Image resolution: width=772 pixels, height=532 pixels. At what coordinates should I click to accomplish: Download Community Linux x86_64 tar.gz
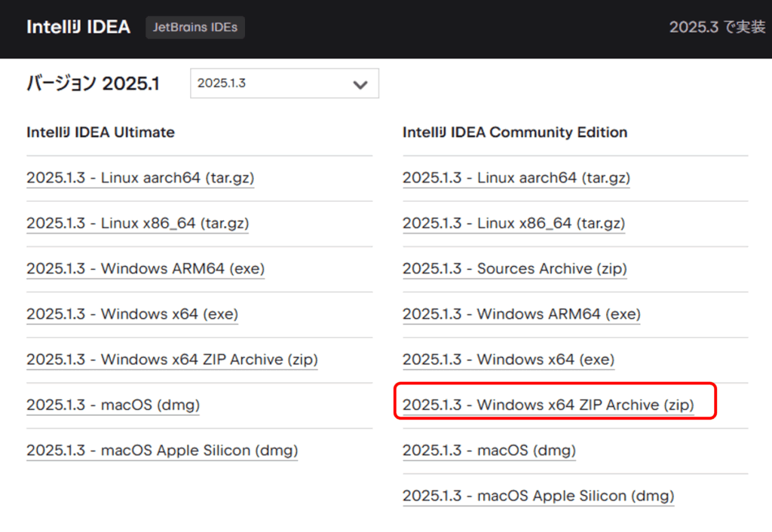coord(513,224)
